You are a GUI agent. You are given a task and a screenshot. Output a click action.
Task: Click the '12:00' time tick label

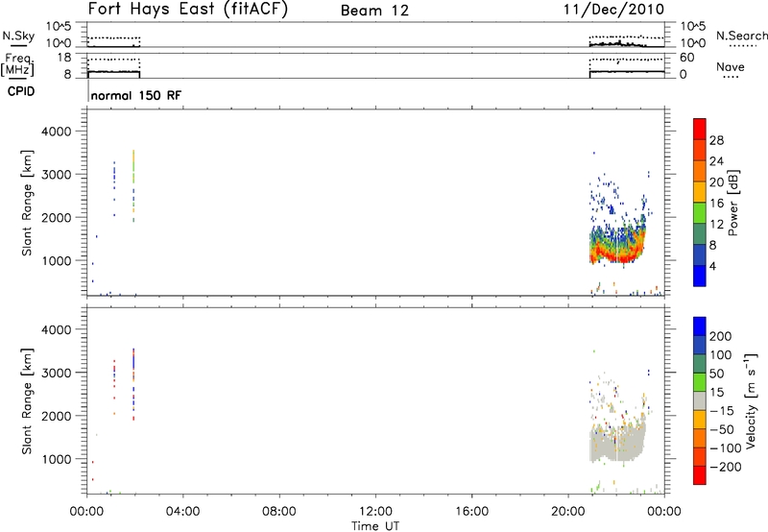(375, 512)
